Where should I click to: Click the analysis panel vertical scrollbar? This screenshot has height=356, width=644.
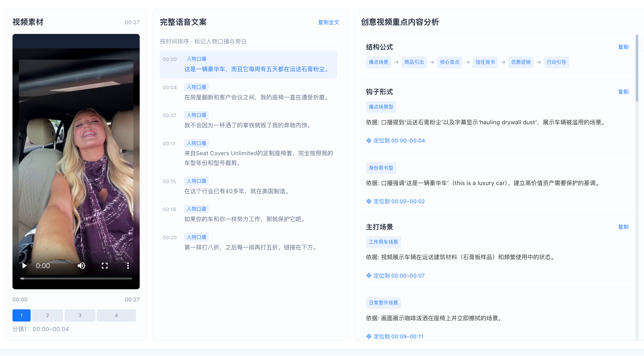tap(637, 68)
